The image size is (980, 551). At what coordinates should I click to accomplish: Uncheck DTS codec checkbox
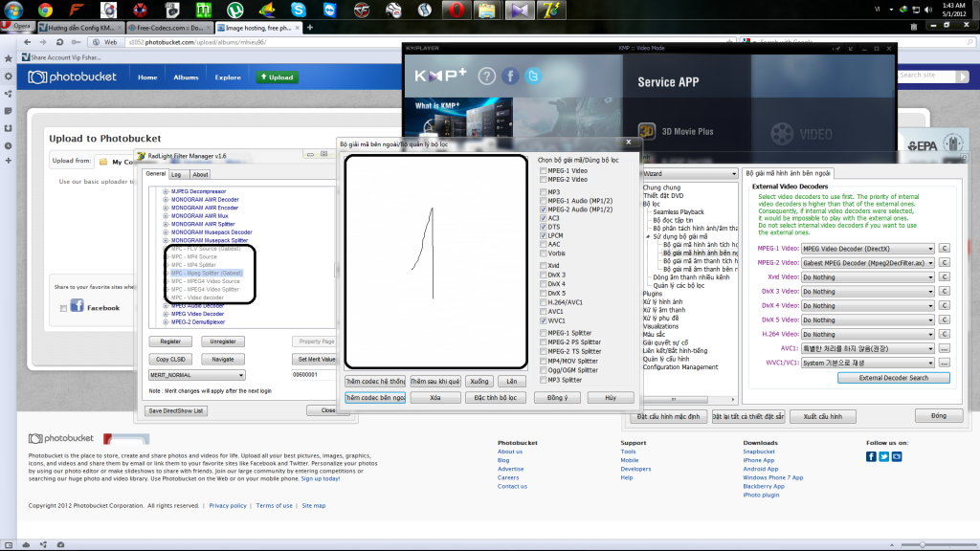pos(544,227)
